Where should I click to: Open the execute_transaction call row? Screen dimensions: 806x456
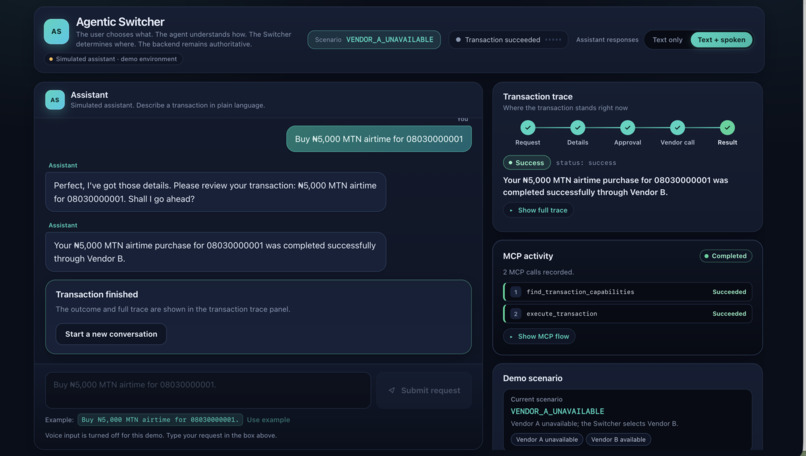click(627, 314)
